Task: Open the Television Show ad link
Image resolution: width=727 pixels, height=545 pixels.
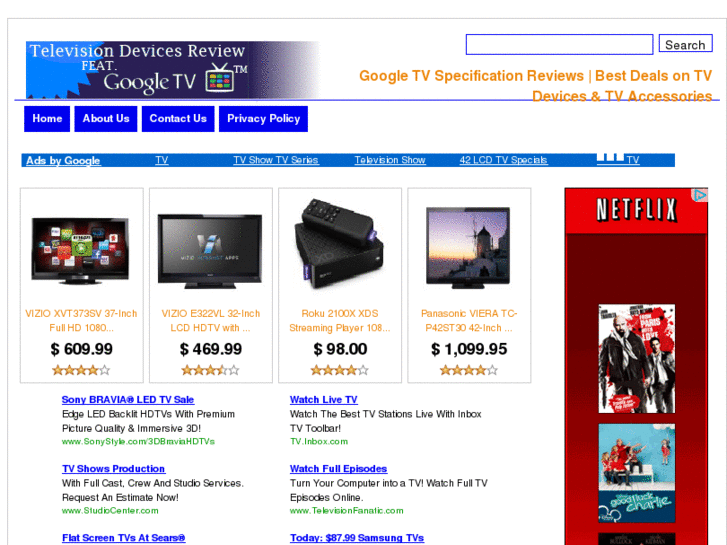Action: [390, 160]
